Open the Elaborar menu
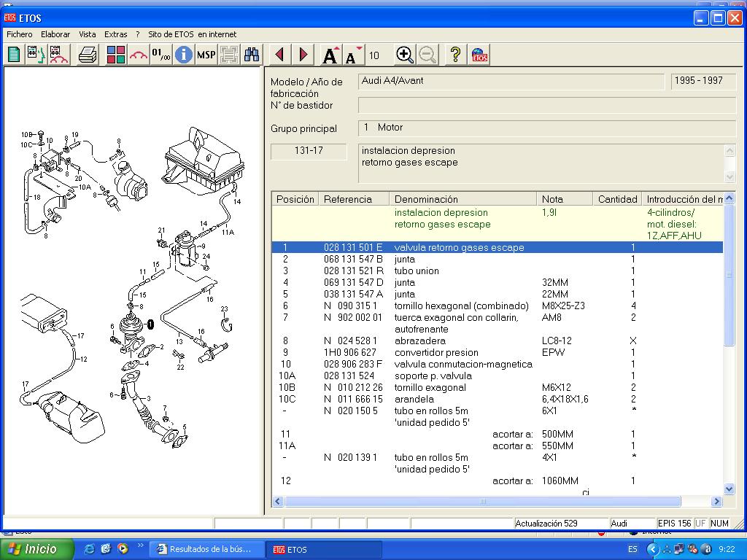 [x=55, y=34]
